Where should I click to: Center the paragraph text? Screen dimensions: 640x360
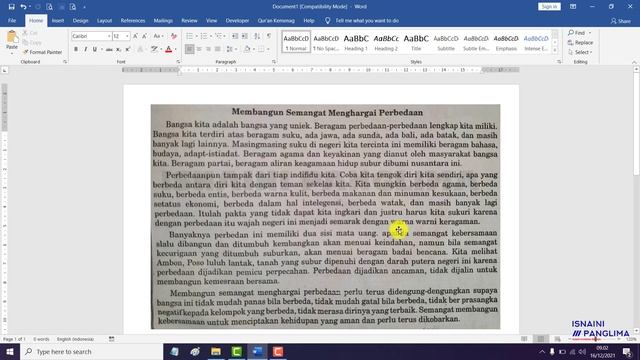click(199, 49)
